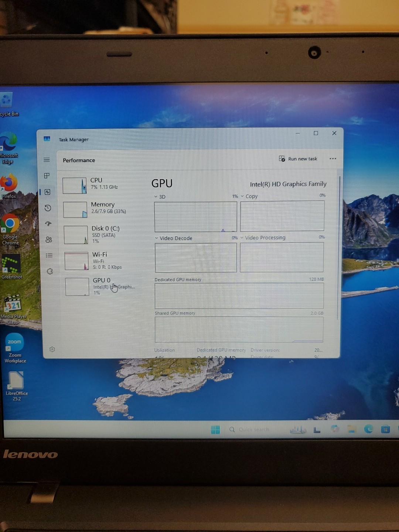Select the Recycle Bin desktop icon
Viewport: 399px width, 532px height.
tap(7, 105)
